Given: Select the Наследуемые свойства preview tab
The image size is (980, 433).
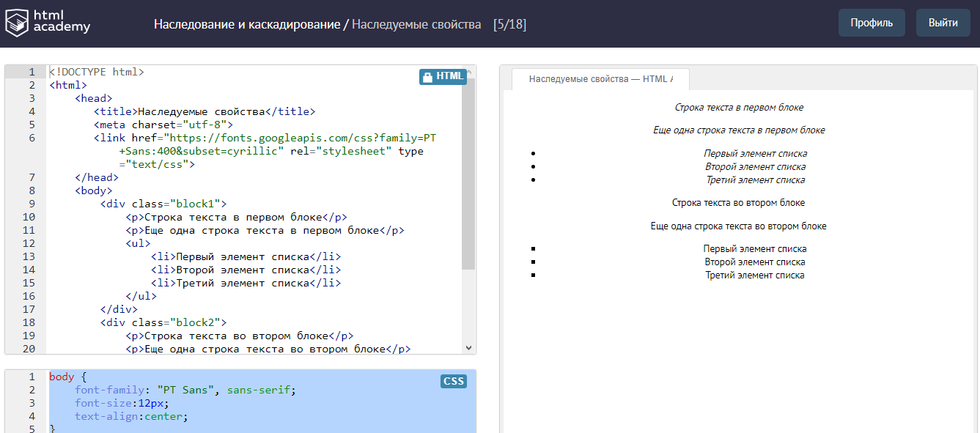Looking at the screenshot, I should click(x=600, y=79).
